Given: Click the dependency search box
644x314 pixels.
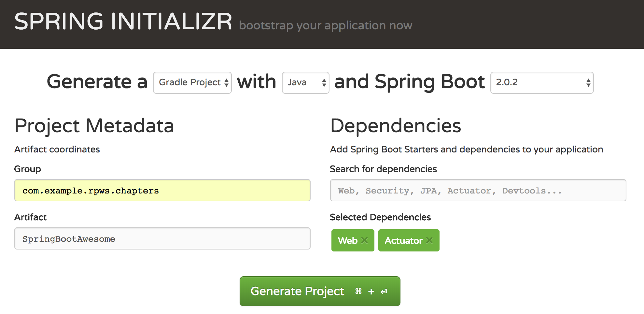Looking at the screenshot, I should tap(478, 191).
